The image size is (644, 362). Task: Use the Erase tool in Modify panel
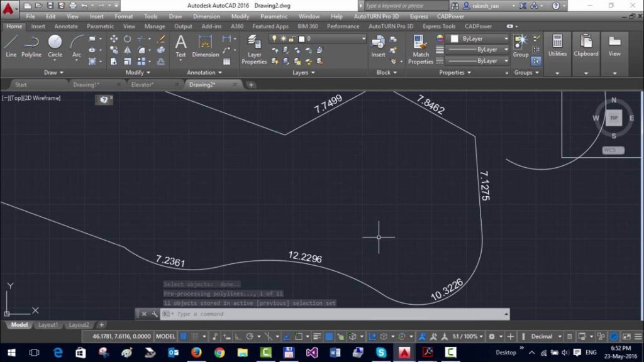(x=161, y=39)
